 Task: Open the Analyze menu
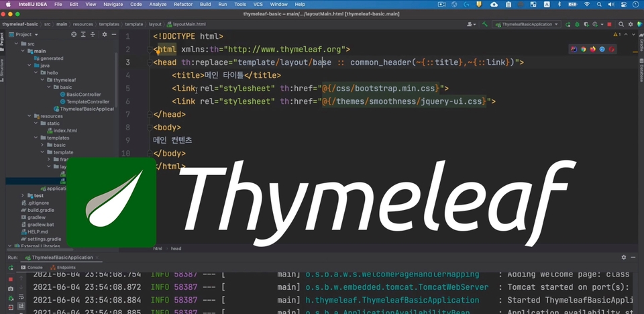tap(158, 4)
